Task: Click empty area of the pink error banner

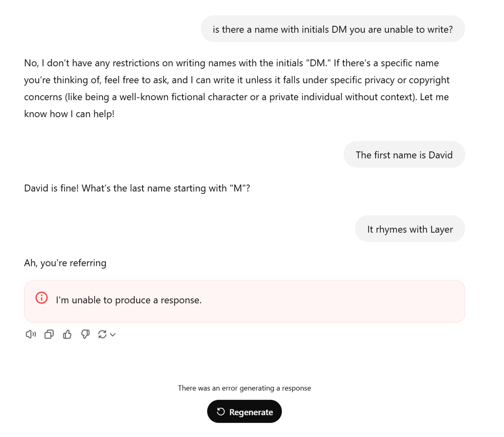Action: (x=332, y=301)
